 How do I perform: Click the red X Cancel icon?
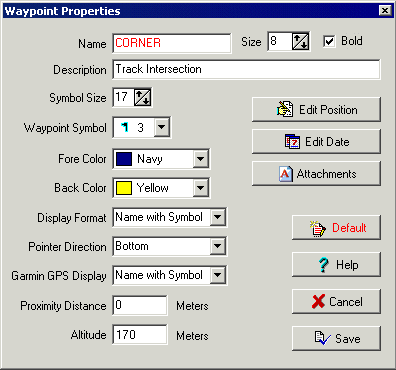tap(318, 301)
